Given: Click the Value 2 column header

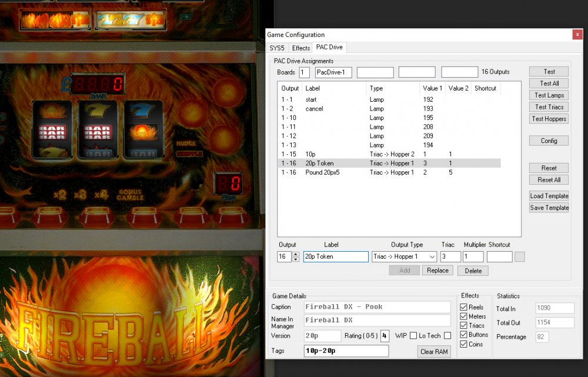Looking at the screenshot, I should coord(458,89).
